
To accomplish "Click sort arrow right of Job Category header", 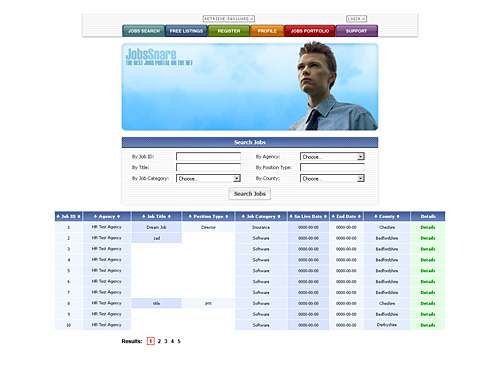I will pos(279,216).
